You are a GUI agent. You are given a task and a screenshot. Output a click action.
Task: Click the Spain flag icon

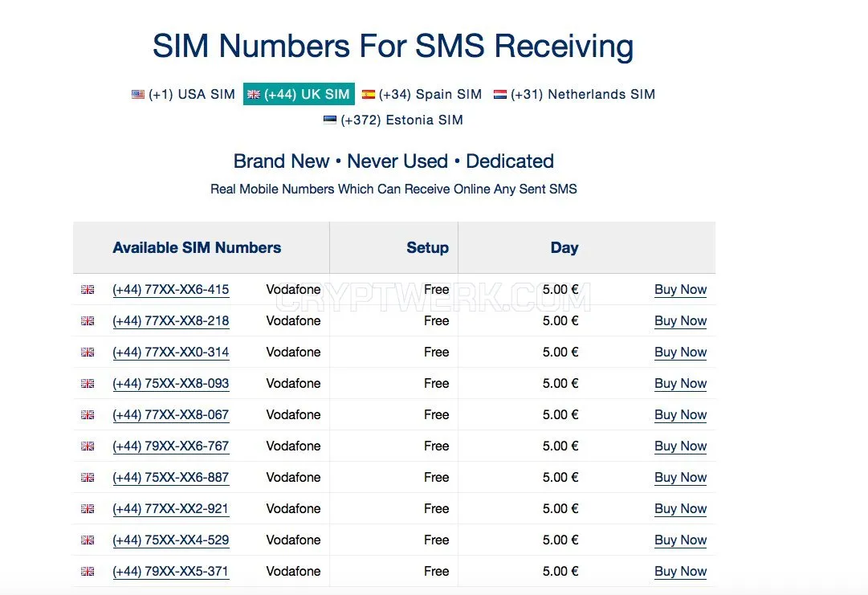pos(368,95)
